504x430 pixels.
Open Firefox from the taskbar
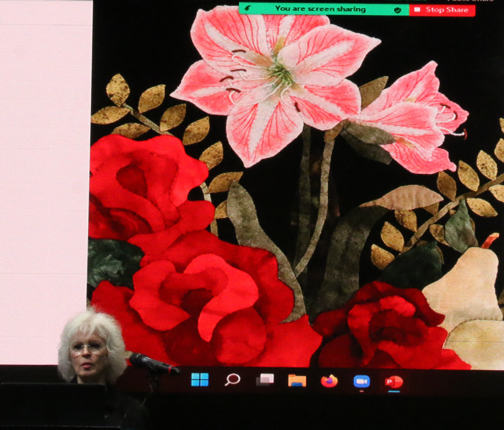329,381
